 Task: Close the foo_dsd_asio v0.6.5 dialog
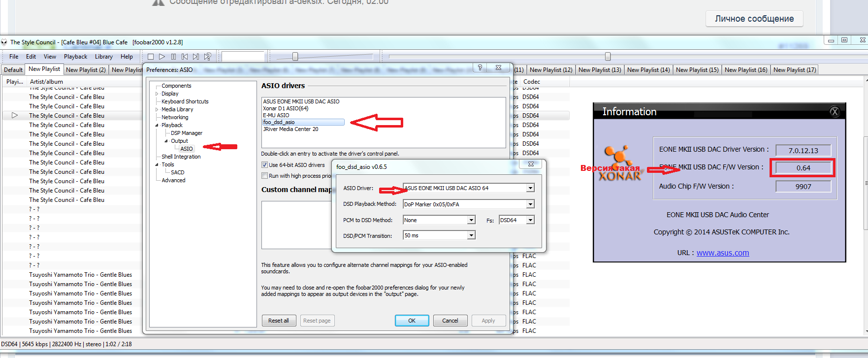(x=531, y=164)
